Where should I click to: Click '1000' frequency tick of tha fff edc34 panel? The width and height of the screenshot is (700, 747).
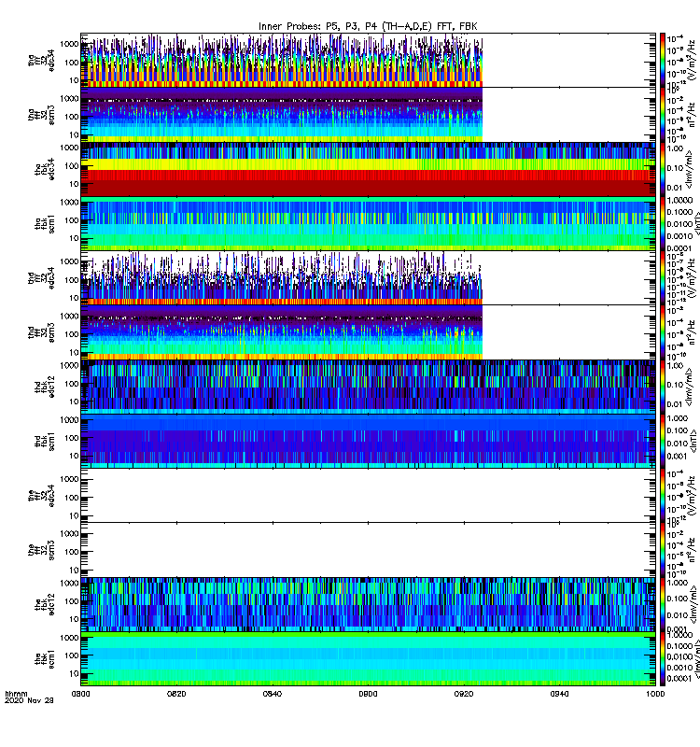click(69, 44)
